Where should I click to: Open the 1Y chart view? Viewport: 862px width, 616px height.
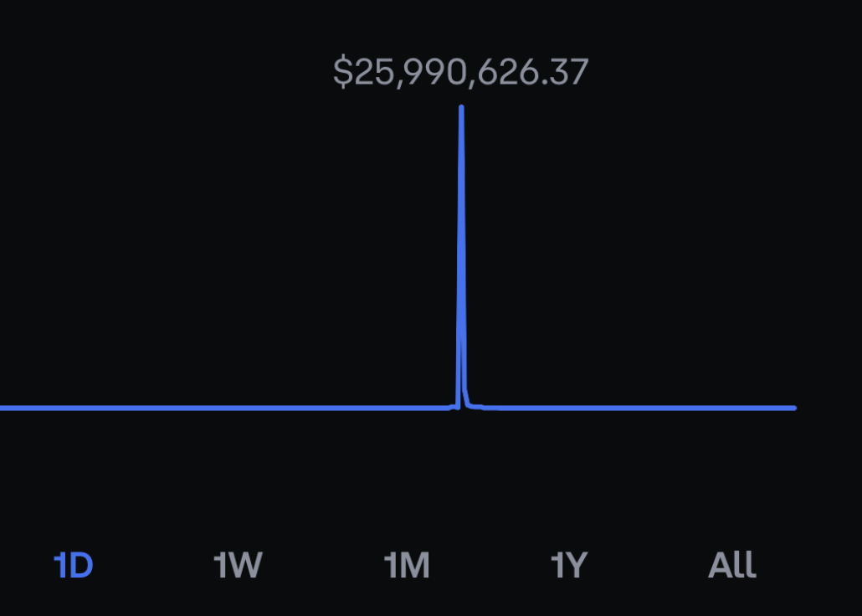pos(569,567)
